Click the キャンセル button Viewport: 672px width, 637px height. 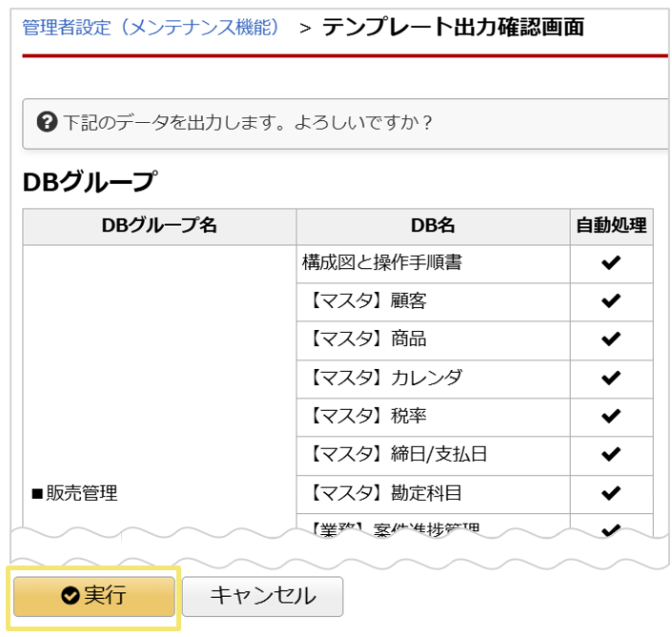262,596
